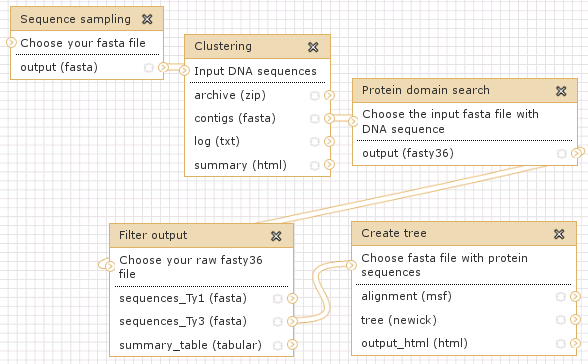Click the input connector of Input DNA sequences
588x364 pixels.
tap(184, 70)
